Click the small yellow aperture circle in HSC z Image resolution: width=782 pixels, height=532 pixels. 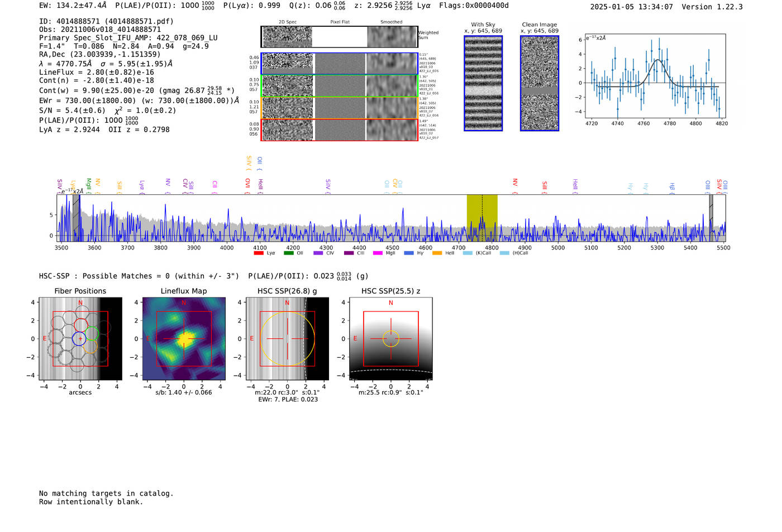(391, 339)
